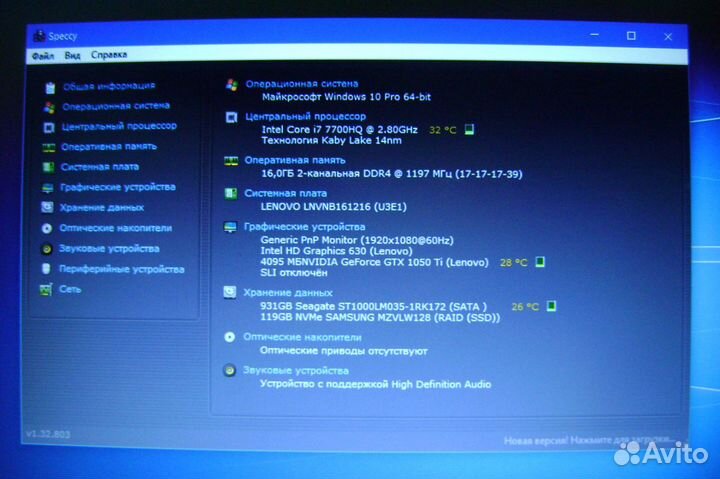
Task: Open the Хранение данных summary heading
Action: pyautogui.click(x=288, y=293)
